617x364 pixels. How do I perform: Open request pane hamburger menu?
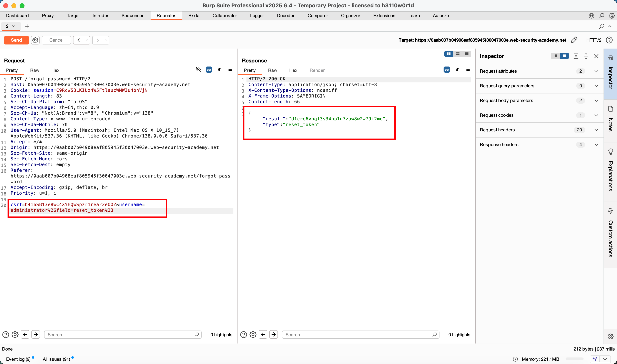(x=230, y=69)
